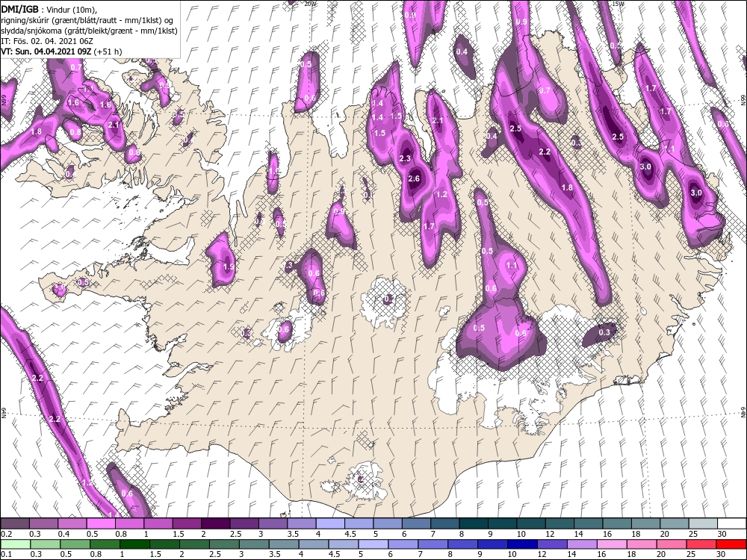Pick the dark teal swatch above label 8
The width and height of the screenshot is (747, 560).
(x=474, y=524)
